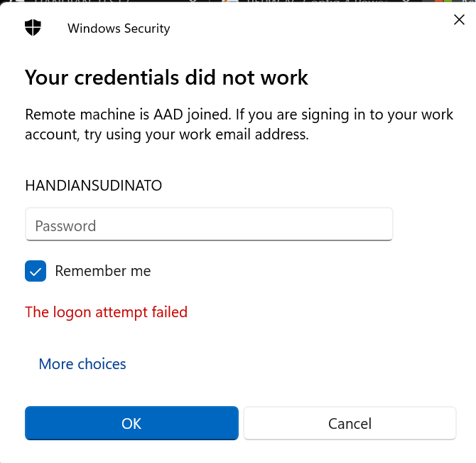Click the empty dialog title bar area
Image resolution: width=476 pixels, height=463 pixels.
303,27
